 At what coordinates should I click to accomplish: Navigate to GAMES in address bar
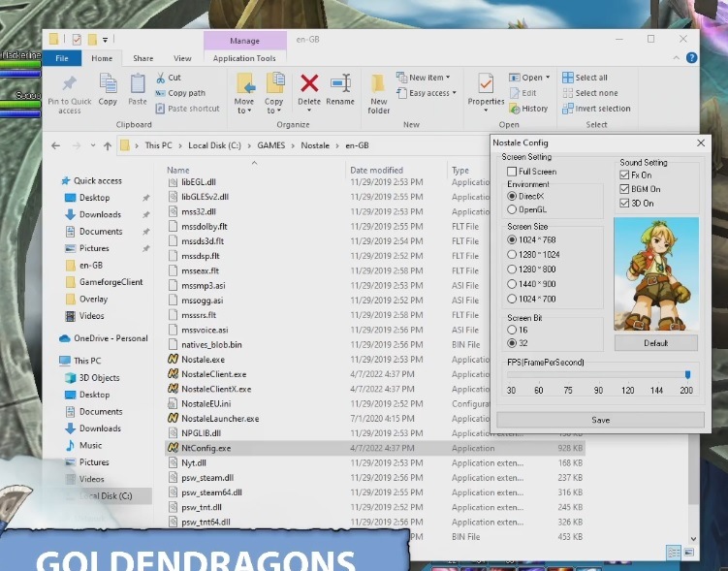pyautogui.click(x=271, y=145)
